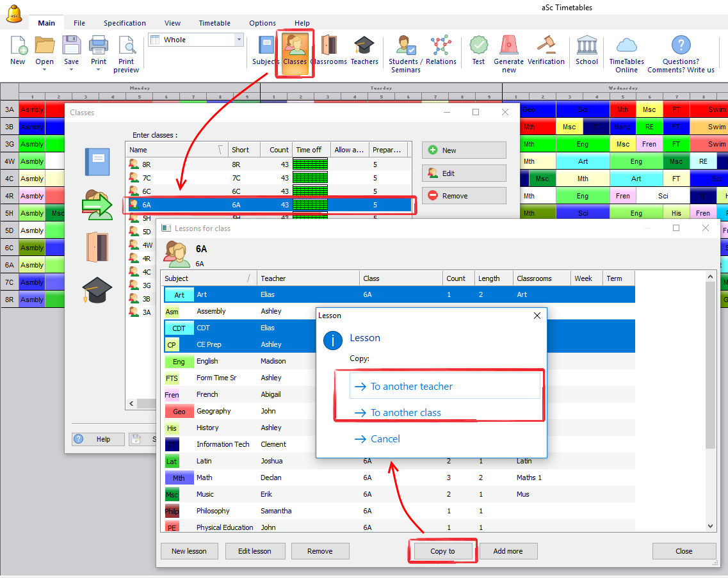Click the Geo color swatch in lessons list
728x578 pixels.
point(179,412)
